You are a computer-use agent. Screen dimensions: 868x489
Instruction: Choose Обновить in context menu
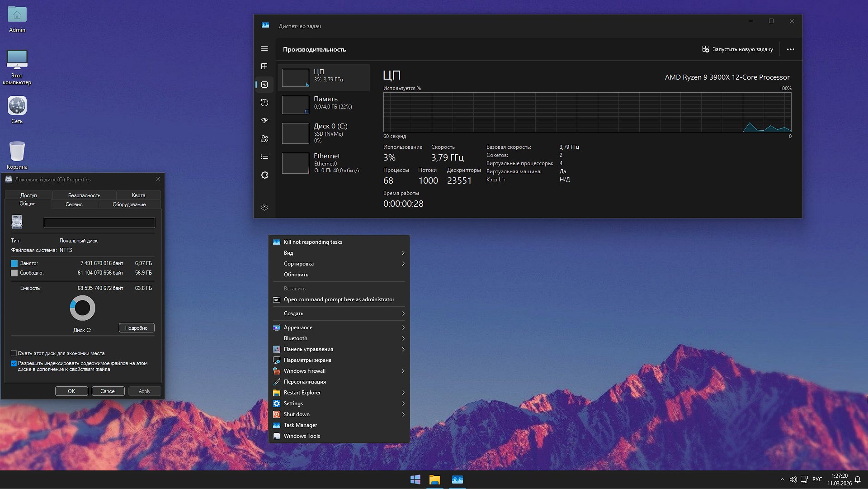[x=339, y=275]
